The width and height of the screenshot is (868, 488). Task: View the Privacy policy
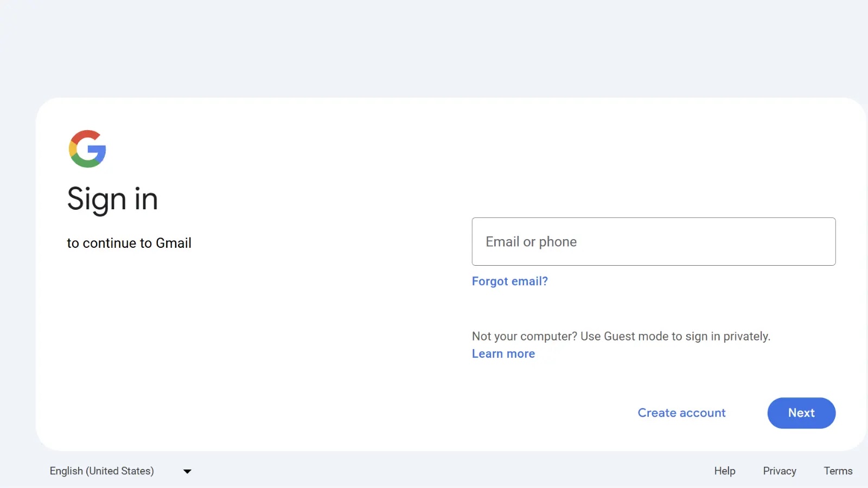[780, 471]
